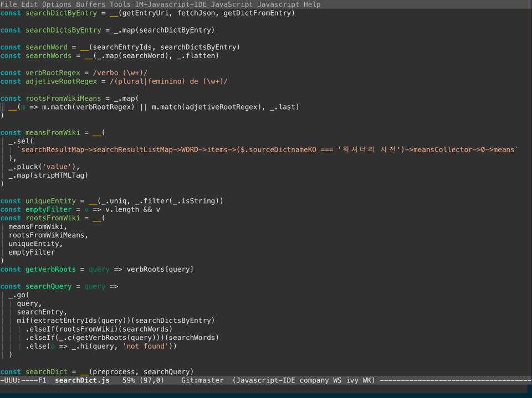
Task: Click rootsFromWikiMeans in its const declaration
Action: coord(63,99)
